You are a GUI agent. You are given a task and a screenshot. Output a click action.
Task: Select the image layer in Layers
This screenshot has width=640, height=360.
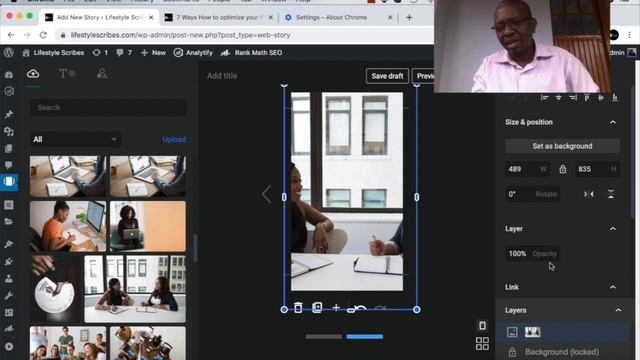click(562, 332)
